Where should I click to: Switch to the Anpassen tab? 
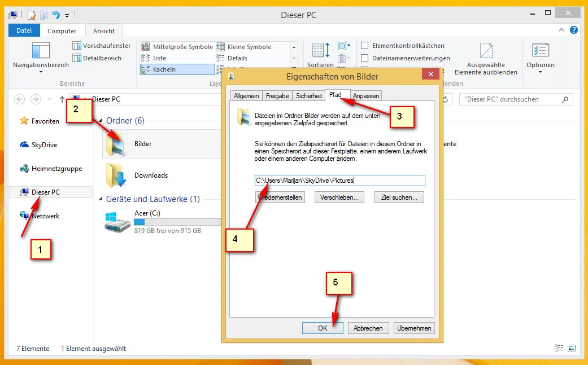click(366, 96)
